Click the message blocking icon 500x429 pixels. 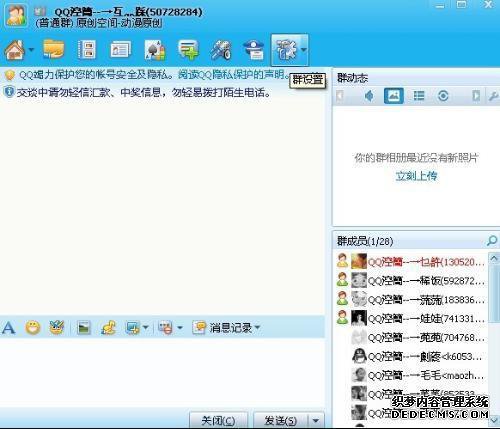pos(166,328)
